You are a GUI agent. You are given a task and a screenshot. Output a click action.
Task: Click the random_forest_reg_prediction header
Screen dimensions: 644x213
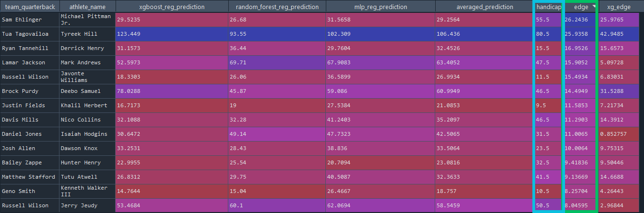[277, 7]
